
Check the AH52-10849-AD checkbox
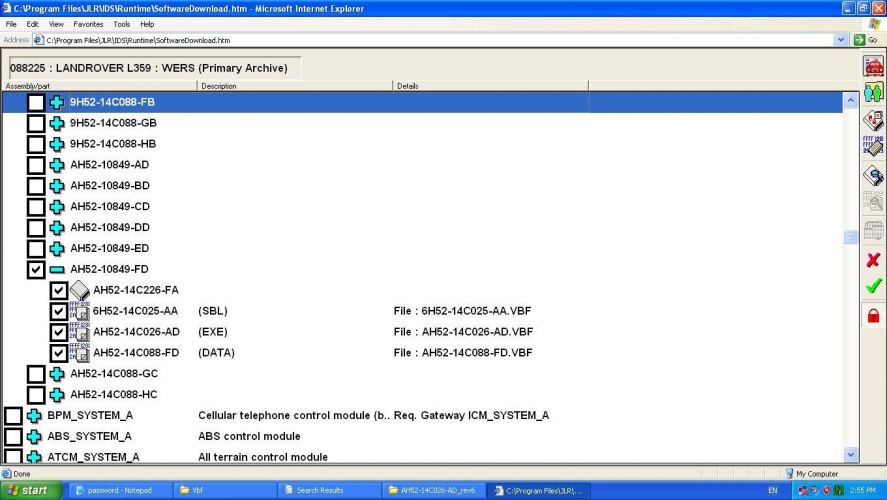[36, 165]
